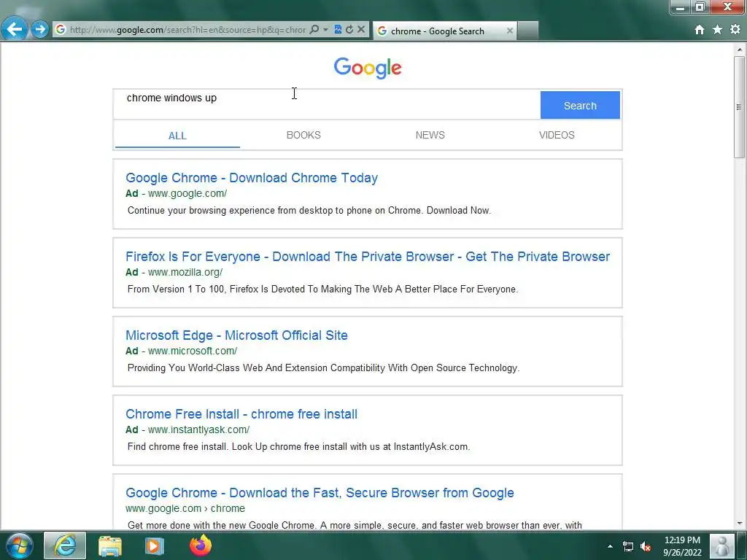Open 'Microsoft Edge - Microsoft Official Site' link
747x560 pixels.
pos(236,335)
